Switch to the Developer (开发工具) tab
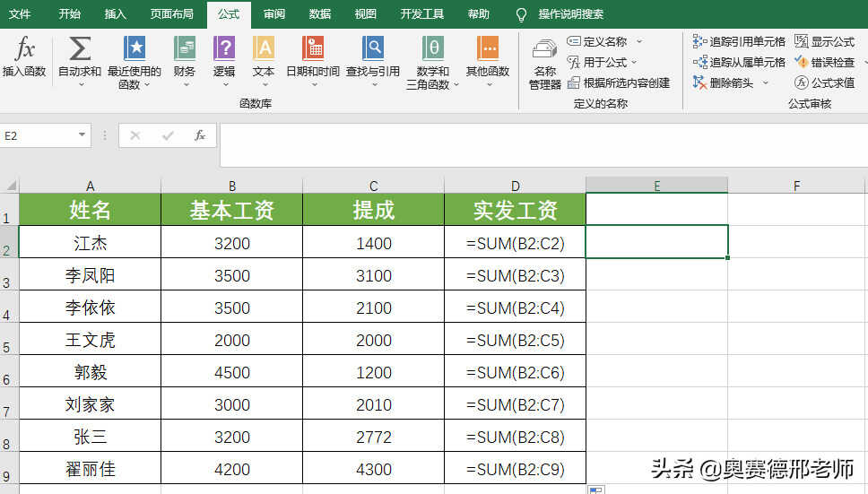 click(x=421, y=14)
